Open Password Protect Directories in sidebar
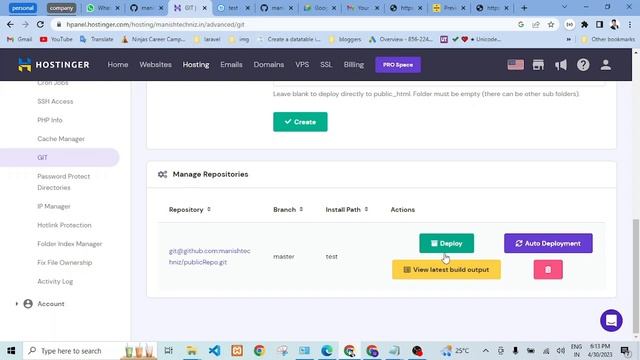This screenshot has width=640, height=360. pos(63,182)
